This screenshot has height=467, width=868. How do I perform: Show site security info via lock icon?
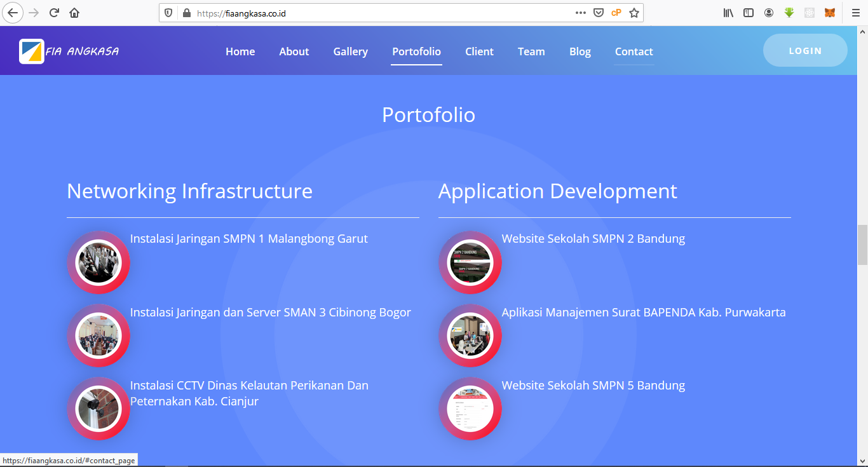[186, 13]
